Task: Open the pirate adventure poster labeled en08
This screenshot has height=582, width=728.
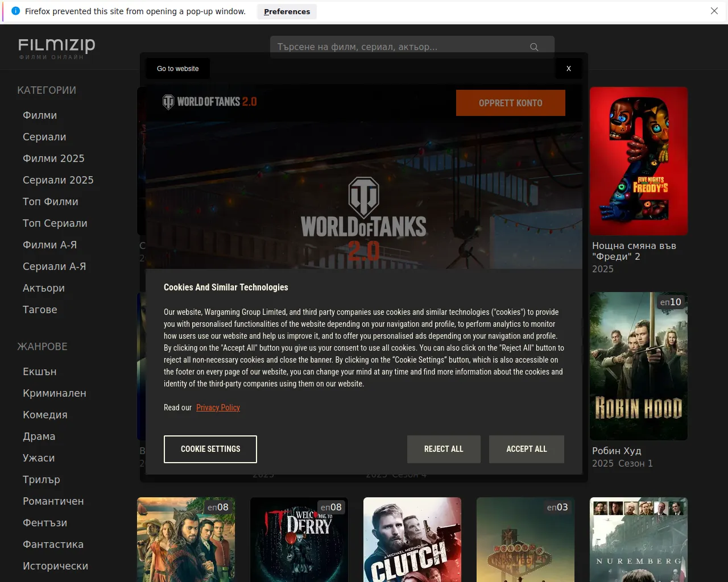Action: (186, 539)
